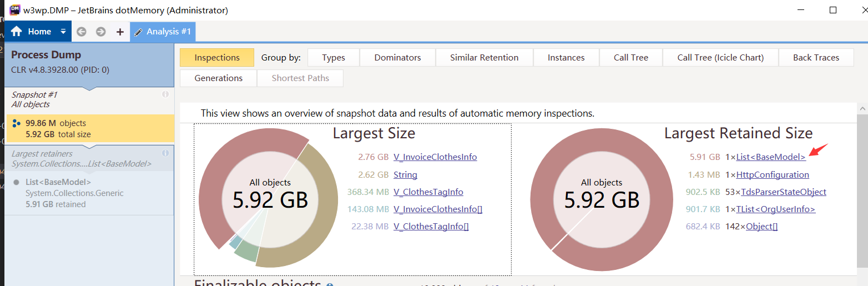Viewport: 868px width, 286px height.
Task: Click the forward navigation arrow icon
Action: (x=100, y=32)
